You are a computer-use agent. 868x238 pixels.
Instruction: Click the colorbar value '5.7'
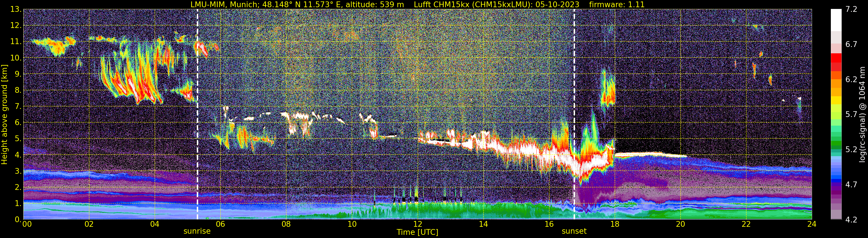[x=851, y=115]
